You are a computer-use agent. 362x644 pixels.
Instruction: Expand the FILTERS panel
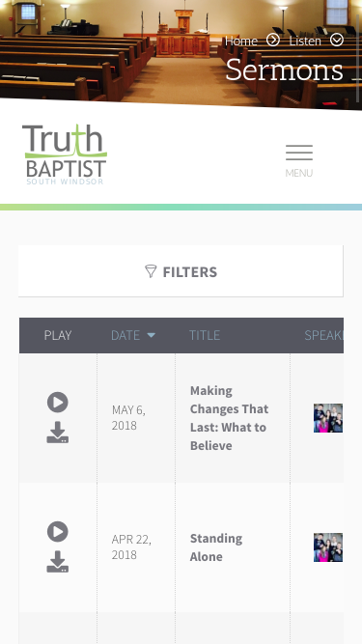click(x=181, y=271)
